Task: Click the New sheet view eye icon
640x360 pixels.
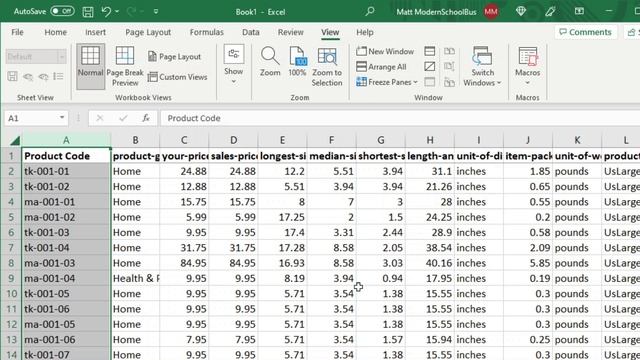Action: click(43, 76)
